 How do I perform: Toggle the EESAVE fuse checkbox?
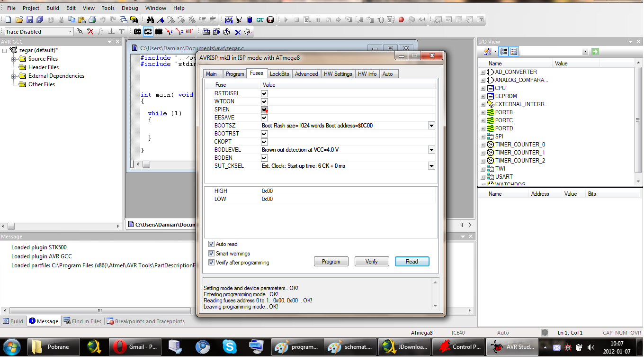[x=264, y=118]
